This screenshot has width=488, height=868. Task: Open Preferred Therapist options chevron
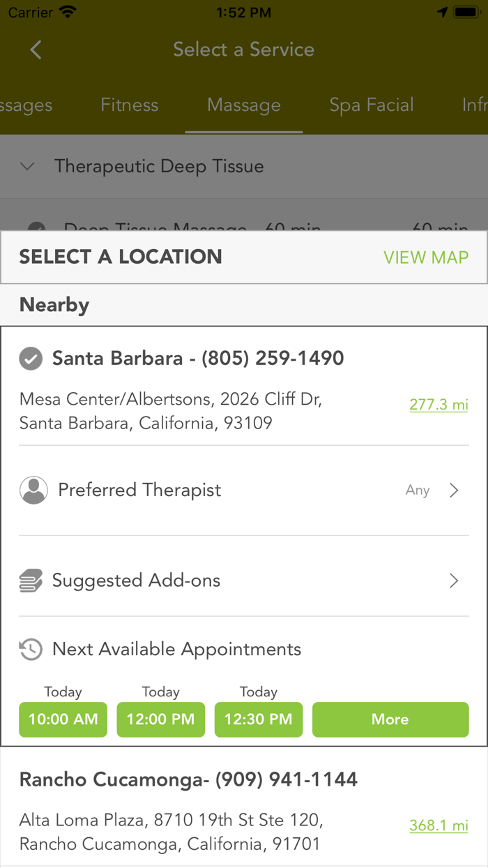pos(454,491)
